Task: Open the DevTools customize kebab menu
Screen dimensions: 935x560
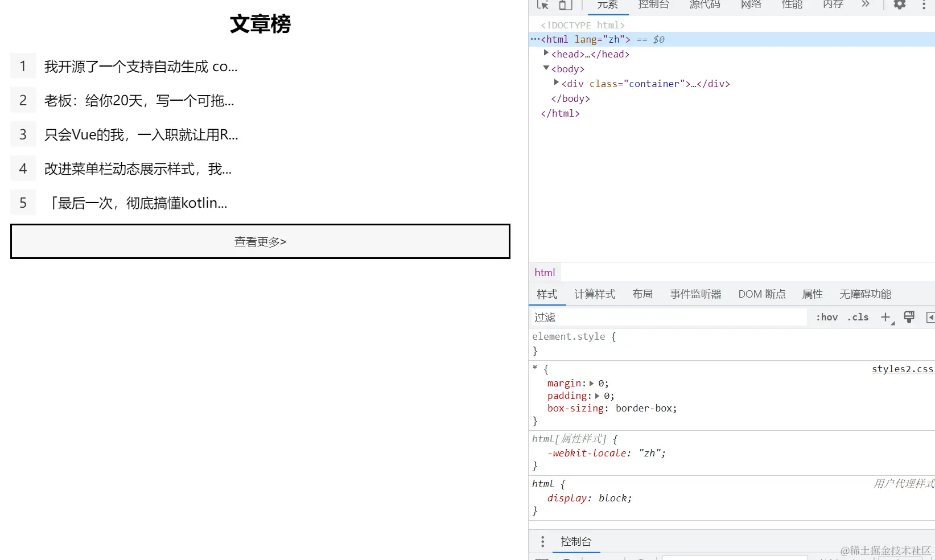Action: click(924, 5)
